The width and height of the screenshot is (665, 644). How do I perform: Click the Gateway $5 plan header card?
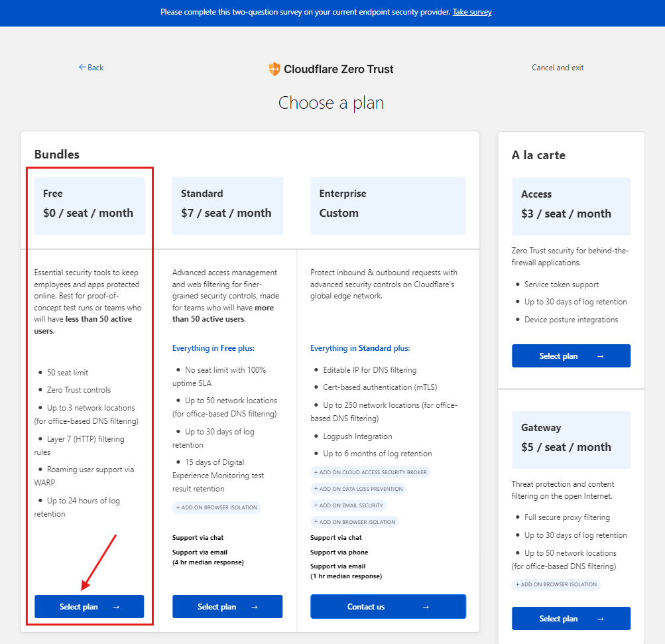click(571, 440)
